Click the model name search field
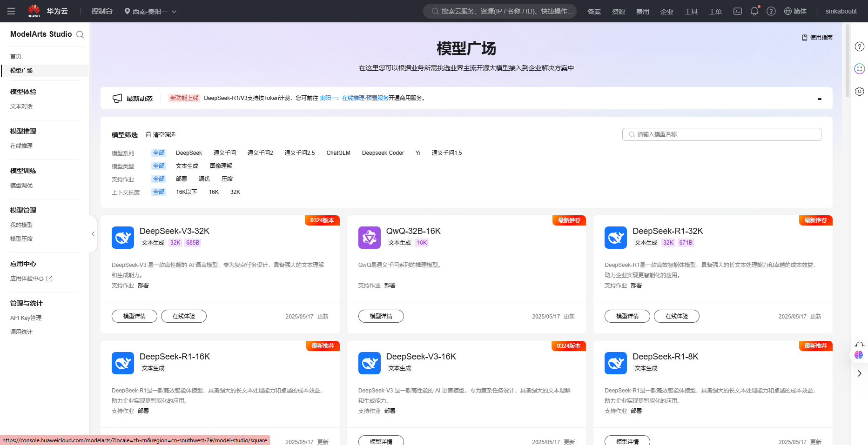The height and width of the screenshot is (445, 868). click(722, 134)
